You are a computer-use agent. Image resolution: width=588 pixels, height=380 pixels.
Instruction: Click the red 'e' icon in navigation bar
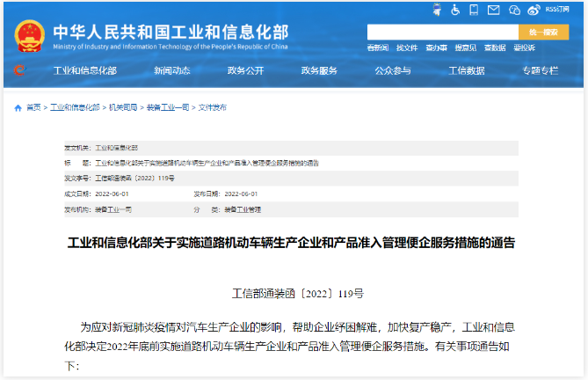click(18, 70)
